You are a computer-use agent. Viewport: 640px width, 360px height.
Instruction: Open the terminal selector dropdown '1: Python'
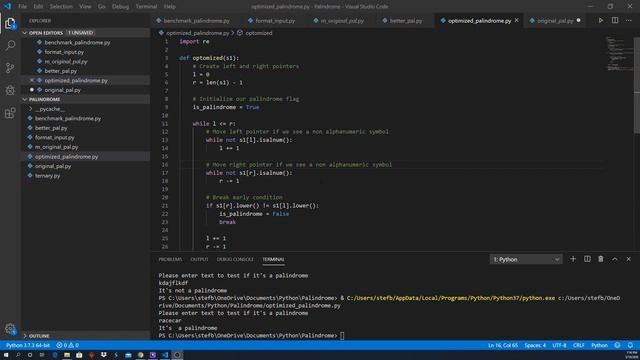coord(526,259)
